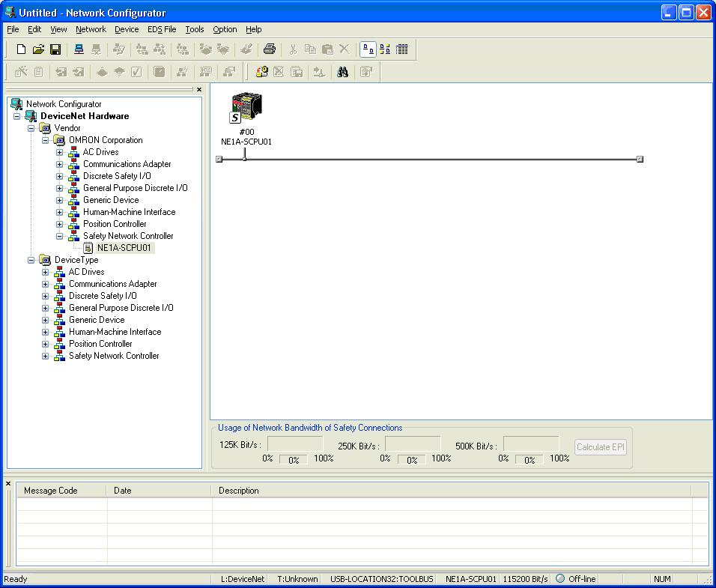Open the Device menu

point(127,29)
